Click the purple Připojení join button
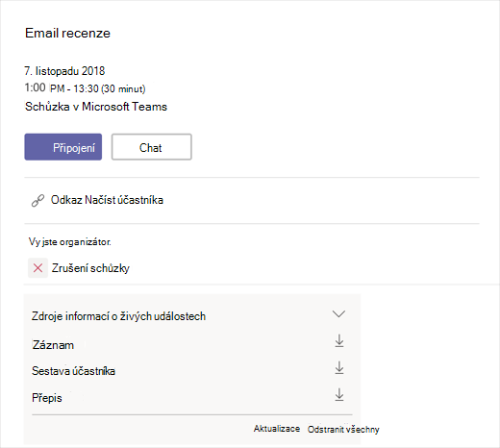This screenshot has height=448, width=500. [x=63, y=147]
